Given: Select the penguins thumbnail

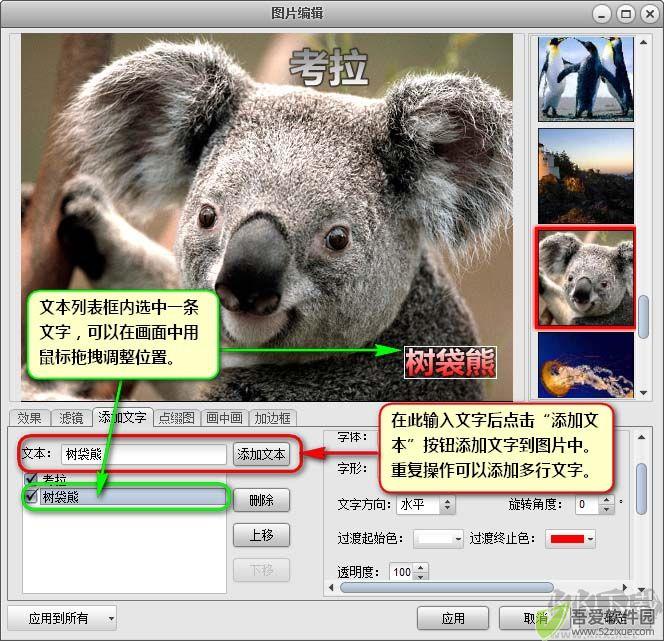Looking at the screenshot, I should click(586, 78).
